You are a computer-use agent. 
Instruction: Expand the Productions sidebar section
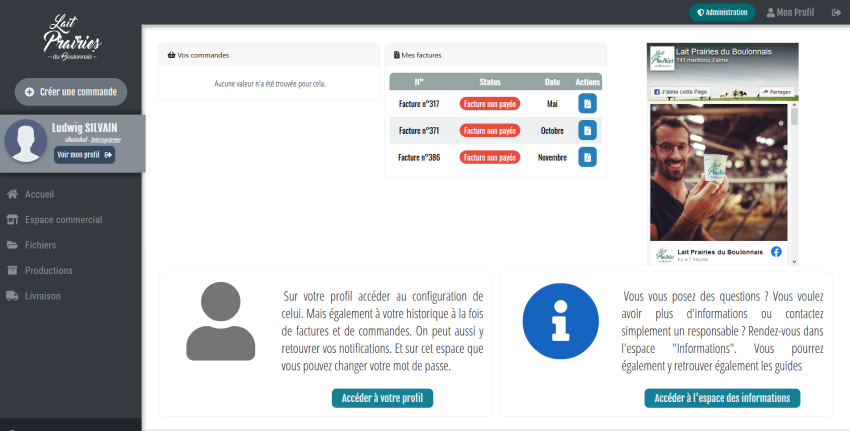click(x=48, y=270)
